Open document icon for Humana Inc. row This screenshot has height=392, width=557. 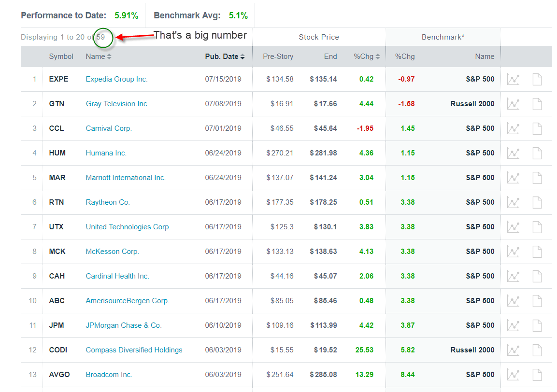pyautogui.click(x=537, y=153)
